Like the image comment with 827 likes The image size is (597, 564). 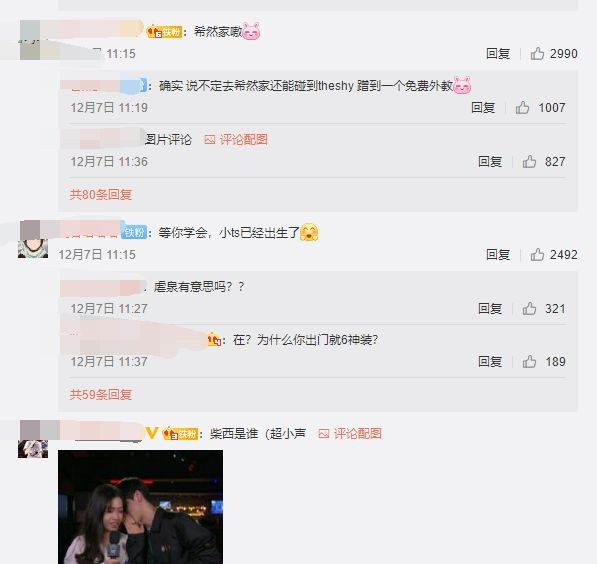click(529, 161)
